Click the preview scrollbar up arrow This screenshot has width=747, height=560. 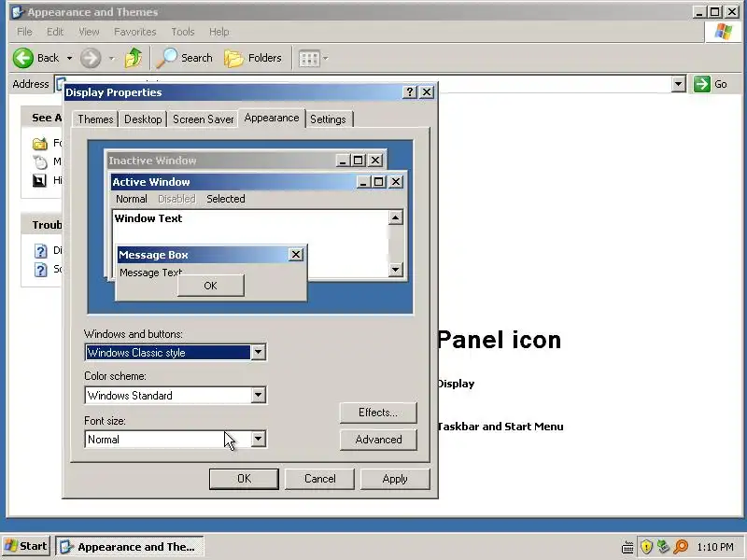pos(395,218)
